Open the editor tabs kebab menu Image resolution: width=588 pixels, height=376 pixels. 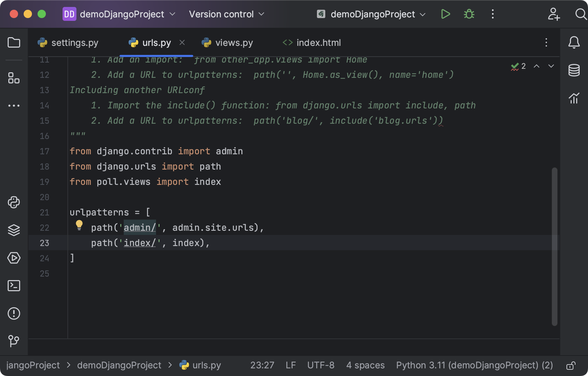coord(546,42)
